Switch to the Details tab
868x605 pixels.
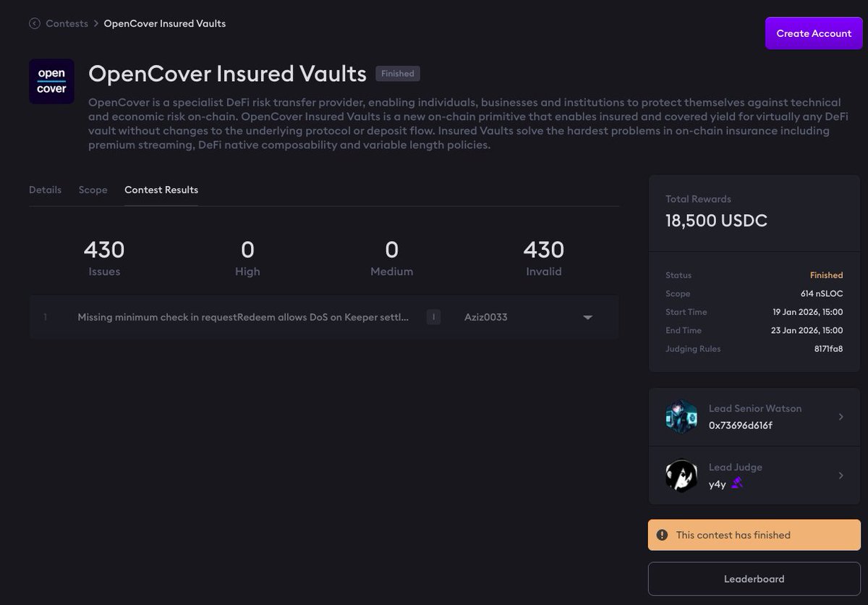[45, 190]
